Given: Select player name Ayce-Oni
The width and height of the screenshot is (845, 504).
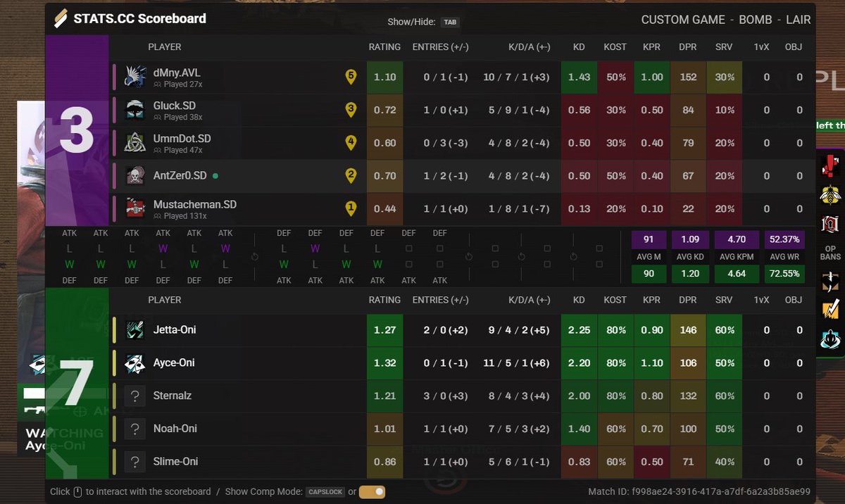Looking at the screenshot, I should click(174, 363).
